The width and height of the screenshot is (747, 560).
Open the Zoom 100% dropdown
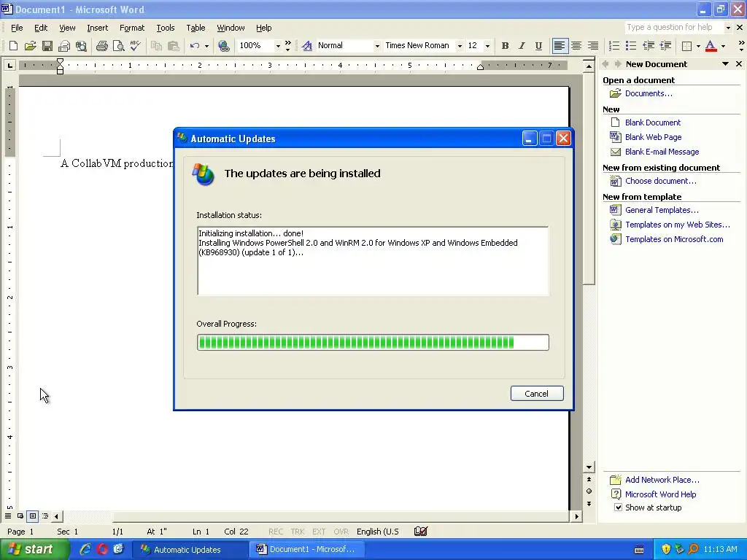click(x=278, y=46)
